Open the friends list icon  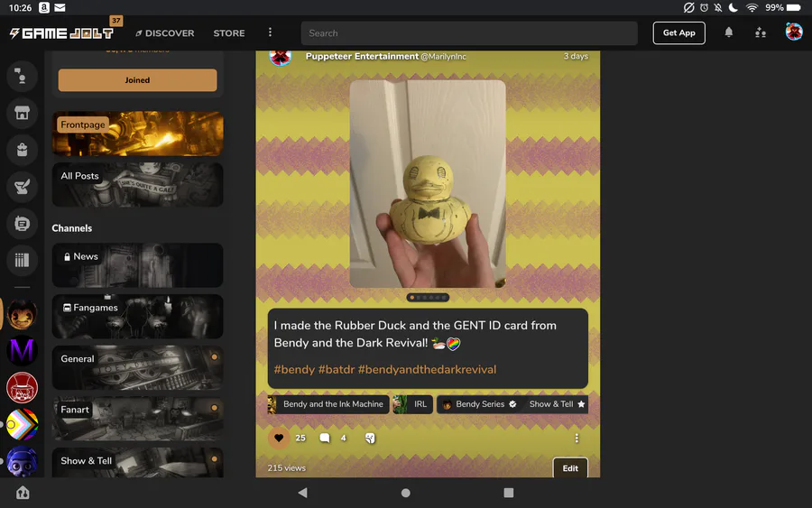(x=761, y=32)
